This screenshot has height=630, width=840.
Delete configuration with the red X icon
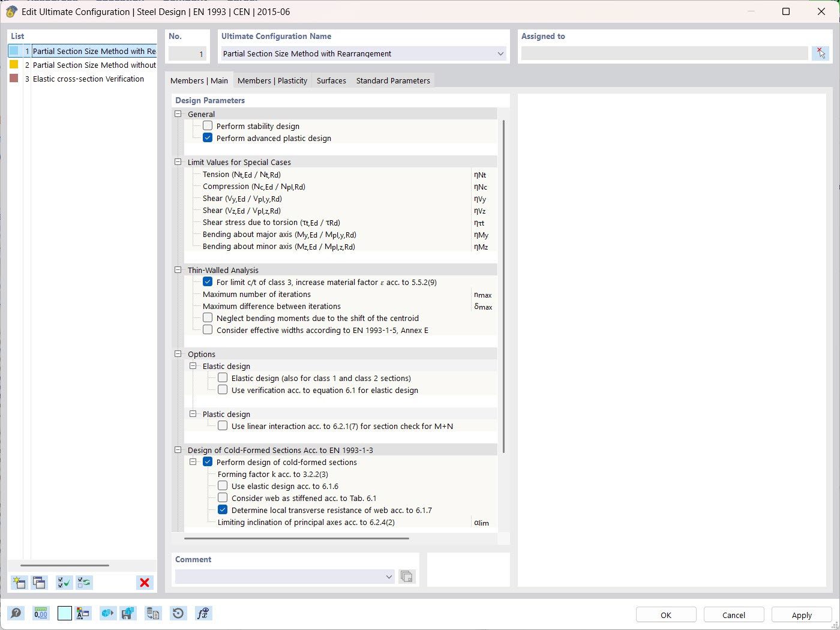point(144,583)
